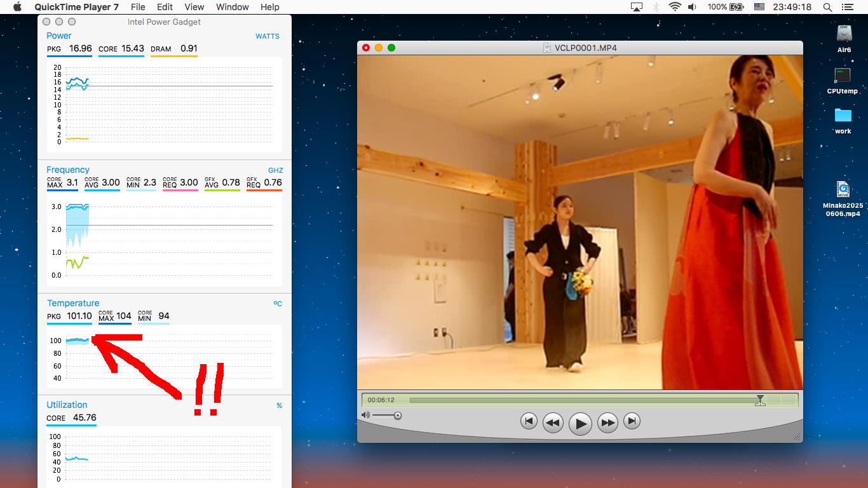Click the rewind button
The image size is (868, 488).
pos(553,423)
